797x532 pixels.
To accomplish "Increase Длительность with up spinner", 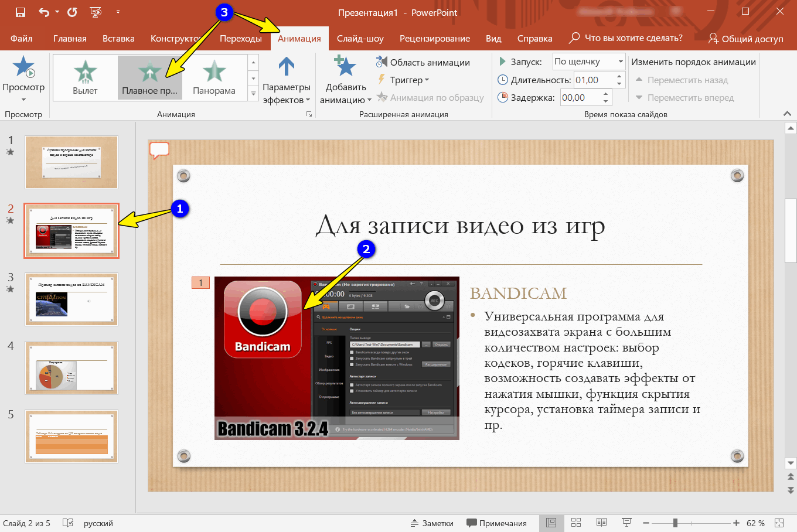I will tap(619, 76).
